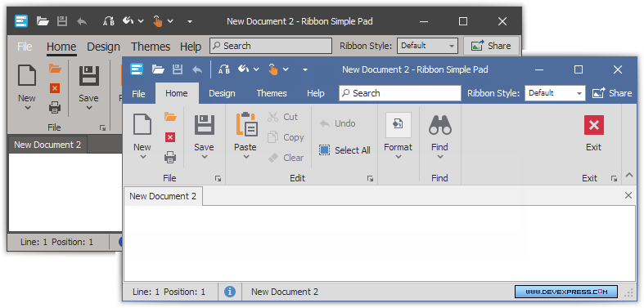Image resolution: width=644 pixels, height=308 pixels.
Task: Expand the Format dropdown arrow
Action: (398, 157)
